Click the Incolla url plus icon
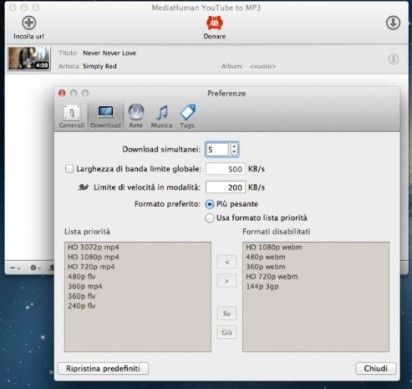Viewport: 412px width, 389px height. click(29, 23)
